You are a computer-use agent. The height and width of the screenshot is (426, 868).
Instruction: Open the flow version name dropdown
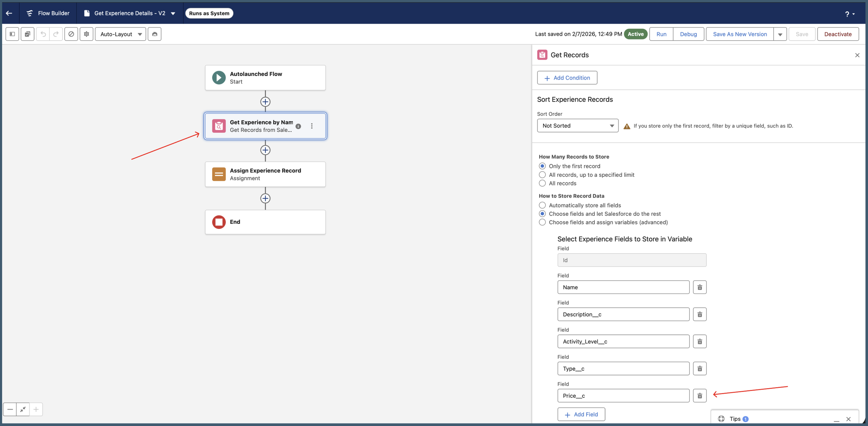[173, 13]
